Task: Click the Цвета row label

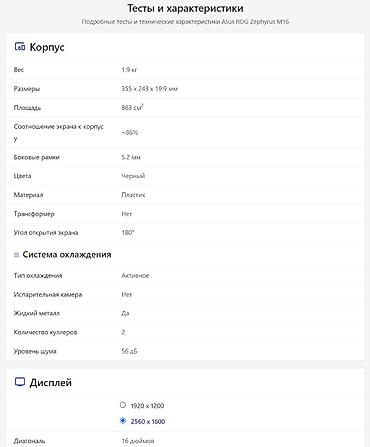Action: click(22, 176)
